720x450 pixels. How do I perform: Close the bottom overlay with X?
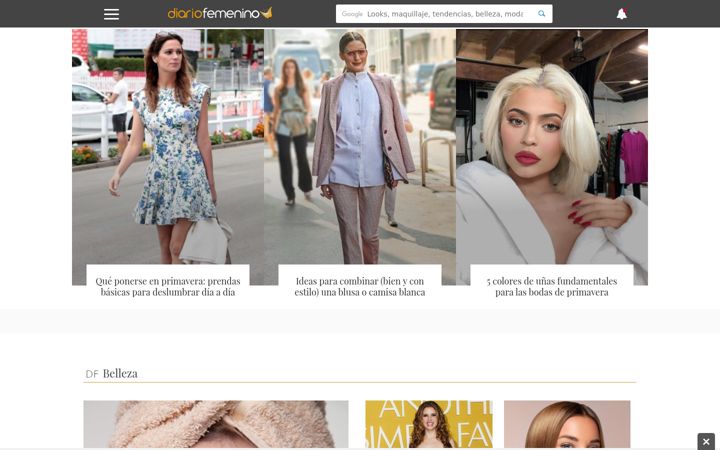click(706, 441)
